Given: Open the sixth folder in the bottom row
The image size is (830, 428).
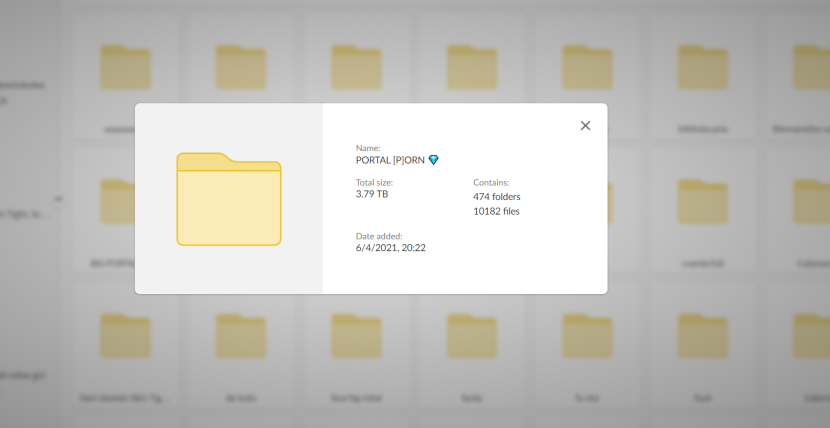Looking at the screenshot, I should (703, 336).
